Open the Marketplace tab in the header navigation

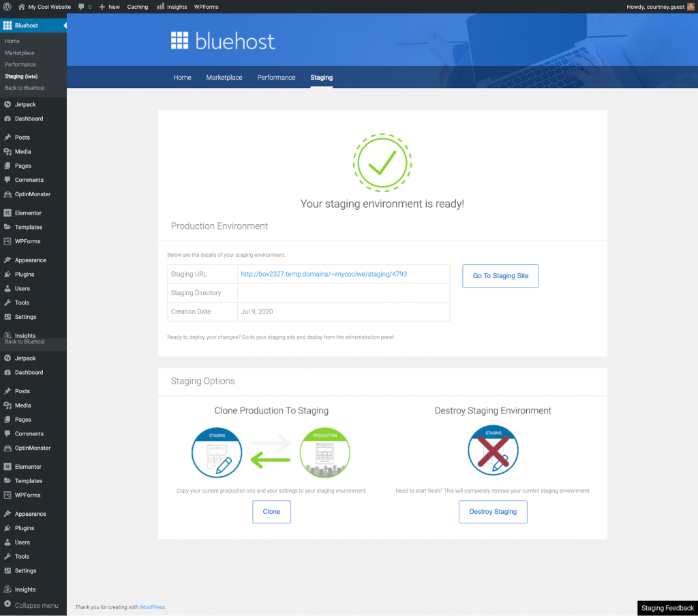click(x=224, y=78)
